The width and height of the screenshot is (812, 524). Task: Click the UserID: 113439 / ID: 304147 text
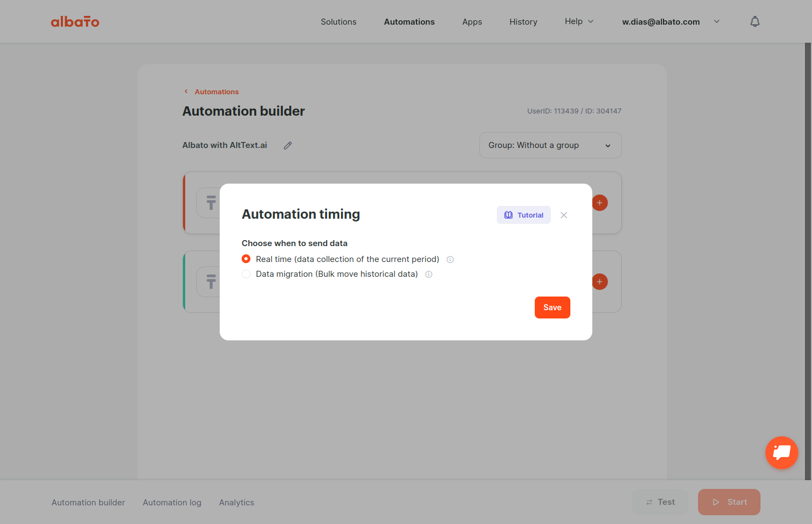pyautogui.click(x=574, y=111)
